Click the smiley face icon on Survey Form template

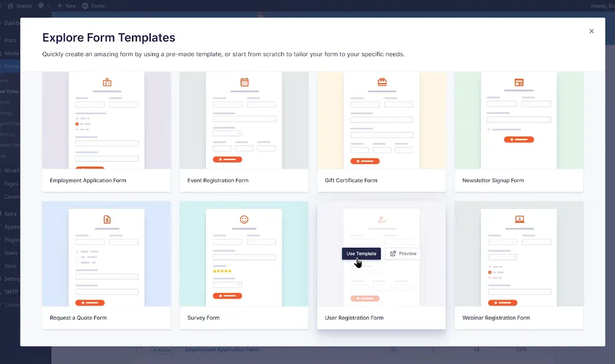(x=244, y=219)
